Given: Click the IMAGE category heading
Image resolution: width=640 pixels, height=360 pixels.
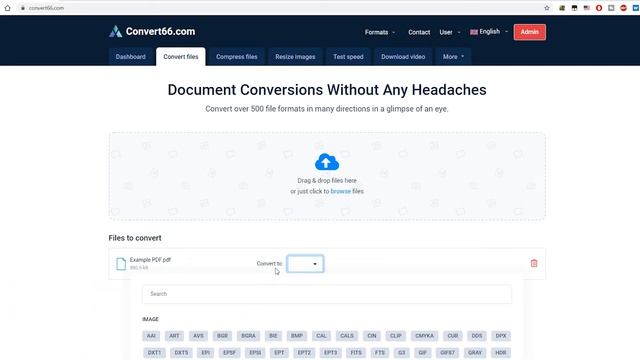Looking at the screenshot, I should point(150,319).
